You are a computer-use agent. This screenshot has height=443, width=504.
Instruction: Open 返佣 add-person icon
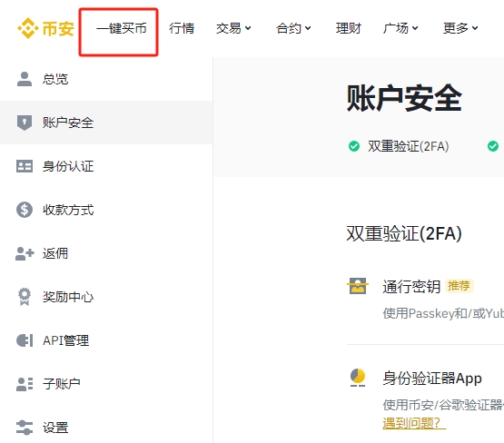pos(25,253)
